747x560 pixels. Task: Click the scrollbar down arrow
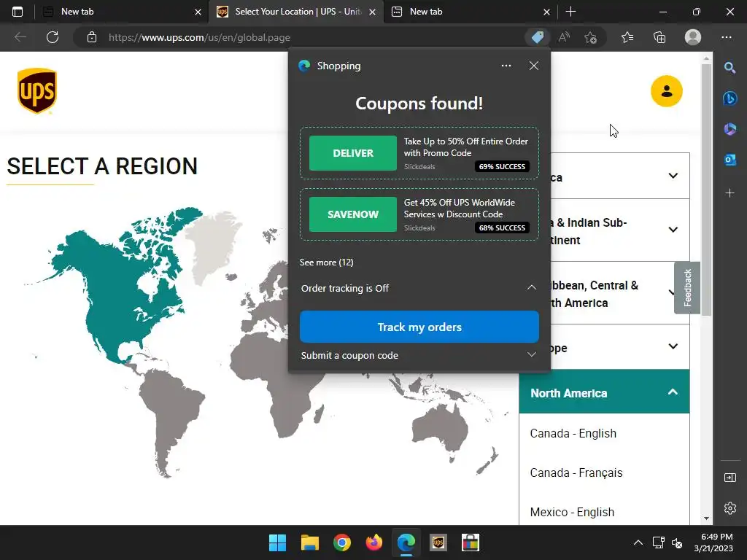click(x=706, y=518)
